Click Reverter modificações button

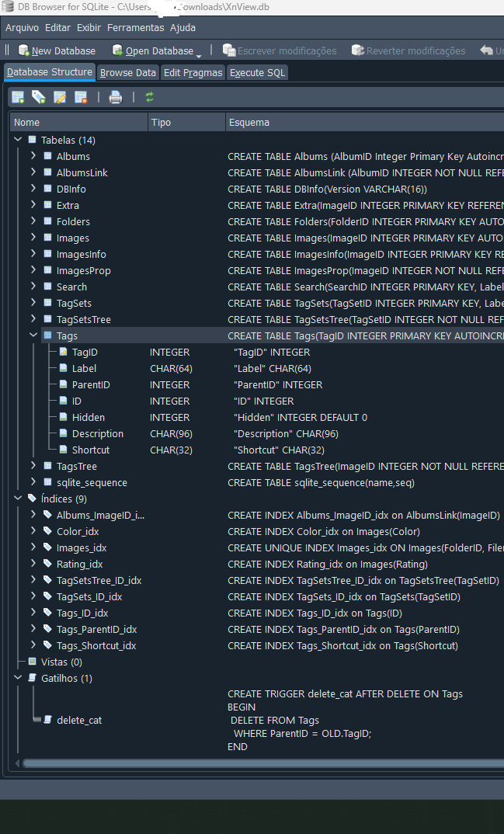pyautogui.click(x=408, y=50)
